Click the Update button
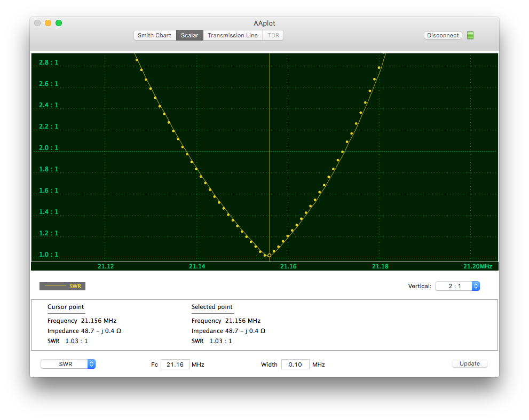529x420 pixels. [470, 363]
